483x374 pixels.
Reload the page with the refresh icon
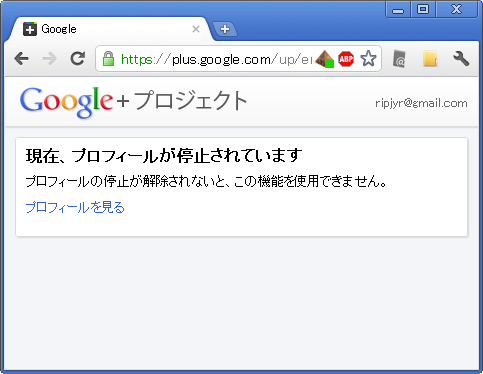[x=78, y=59]
